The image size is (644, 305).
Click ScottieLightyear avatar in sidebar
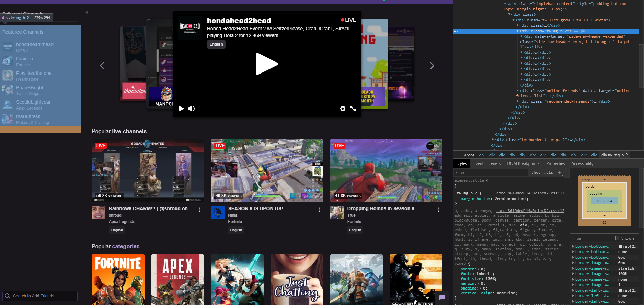(8, 104)
